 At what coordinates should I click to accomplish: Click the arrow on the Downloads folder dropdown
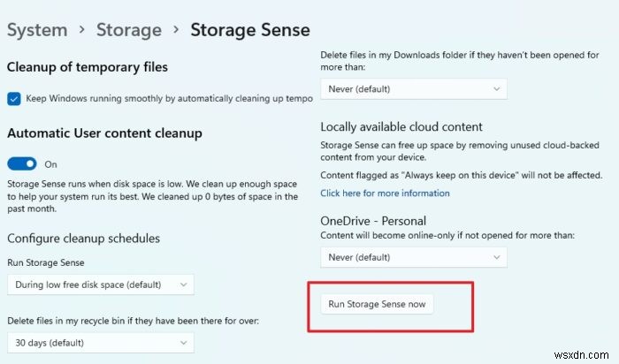[x=497, y=88]
